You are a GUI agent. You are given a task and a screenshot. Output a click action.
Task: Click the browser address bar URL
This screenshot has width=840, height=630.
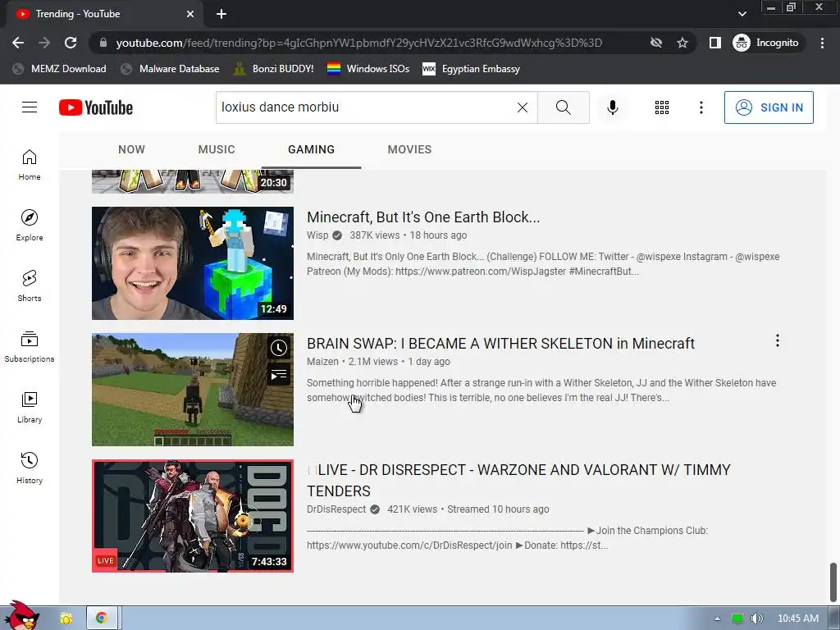[359, 43]
